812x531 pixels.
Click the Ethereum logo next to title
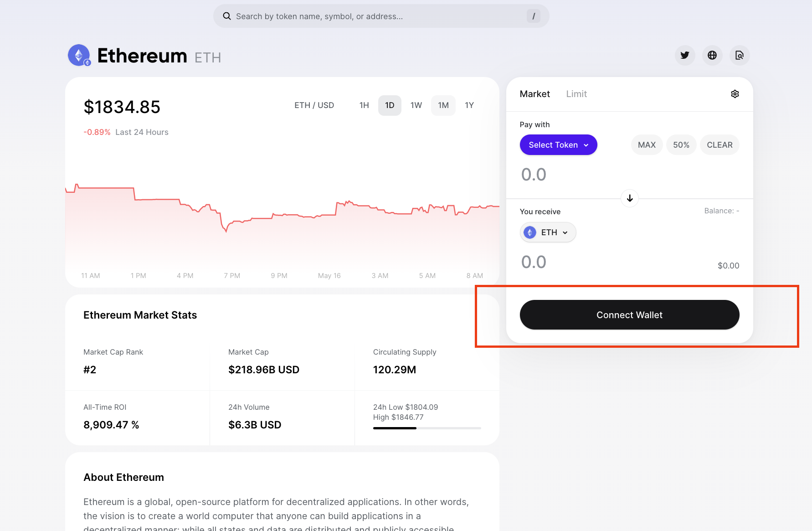79,56
